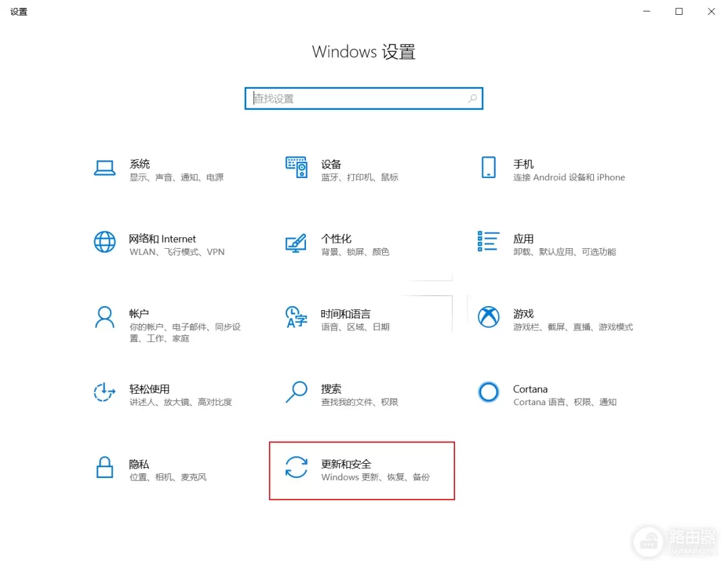Click the magnifier in the search box

(472, 98)
